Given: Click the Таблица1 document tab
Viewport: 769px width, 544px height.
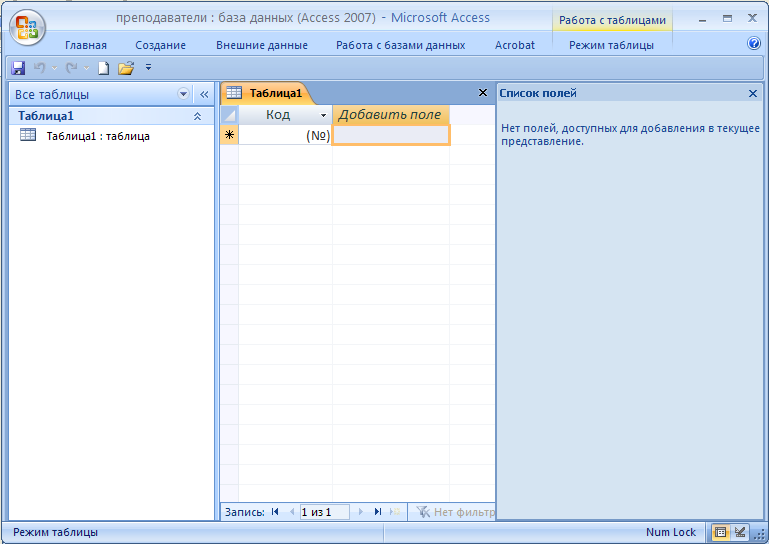Looking at the screenshot, I should [x=267, y=93].
